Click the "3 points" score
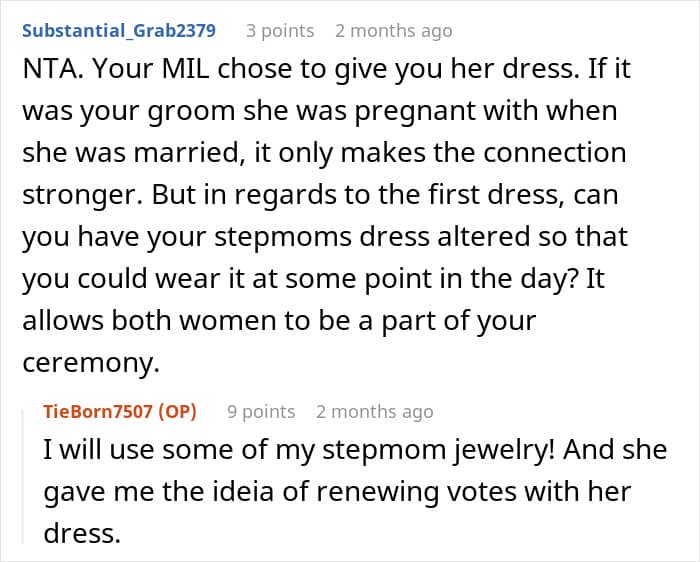This screenshot has height=562, width=700. coord(280,31)
